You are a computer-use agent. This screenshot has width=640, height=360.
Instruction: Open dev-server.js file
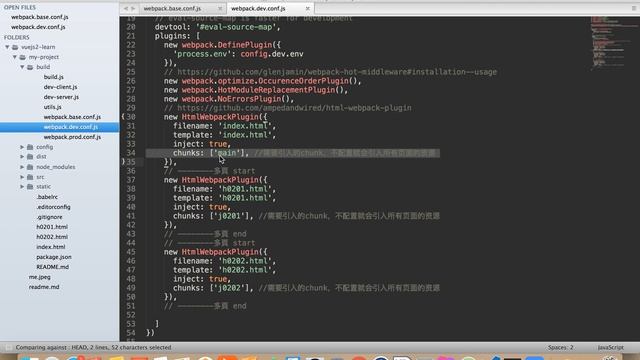(61, 97)
